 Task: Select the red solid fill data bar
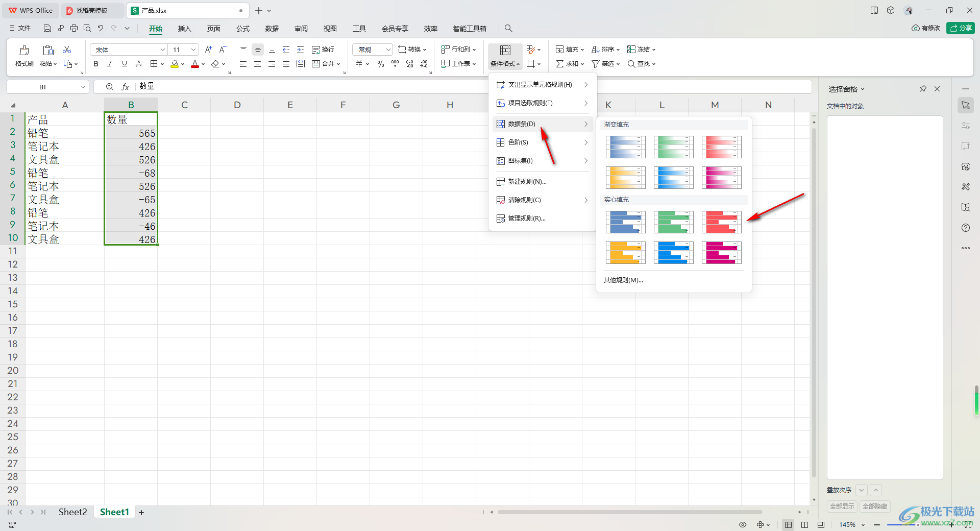pos(721,222)
